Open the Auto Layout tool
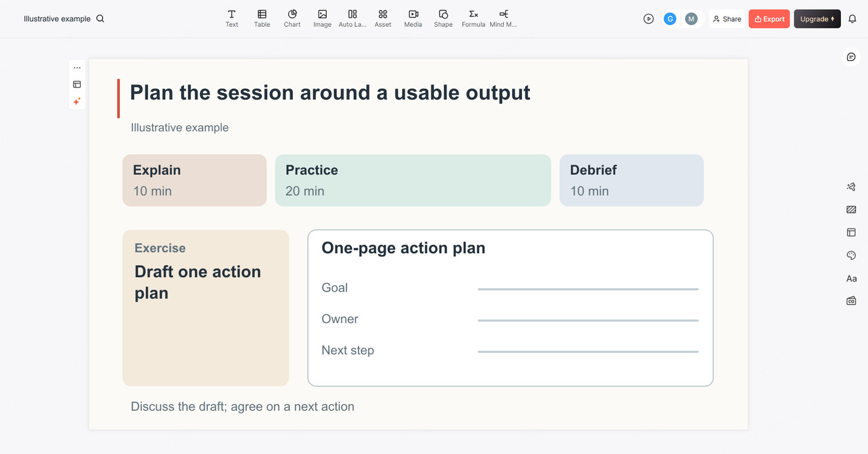Image resolution: width=868 pixels, height=454 pixels. click(353, 19)
